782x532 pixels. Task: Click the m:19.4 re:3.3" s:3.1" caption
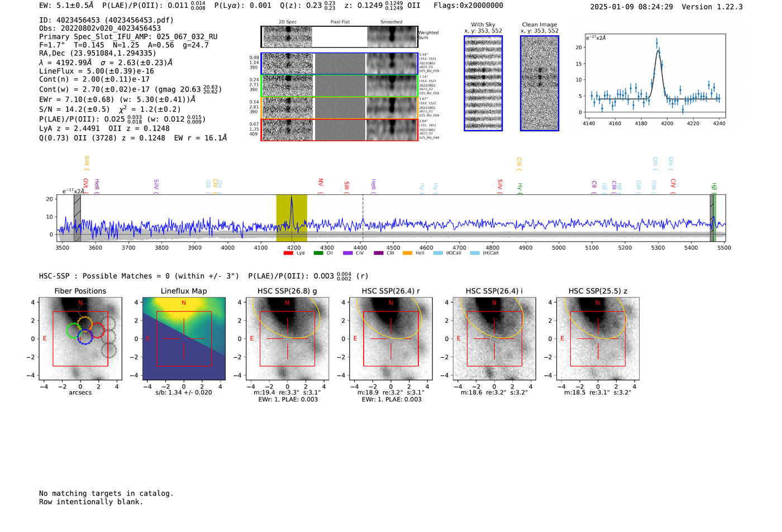pyautogui.click(x=287, y=392)
